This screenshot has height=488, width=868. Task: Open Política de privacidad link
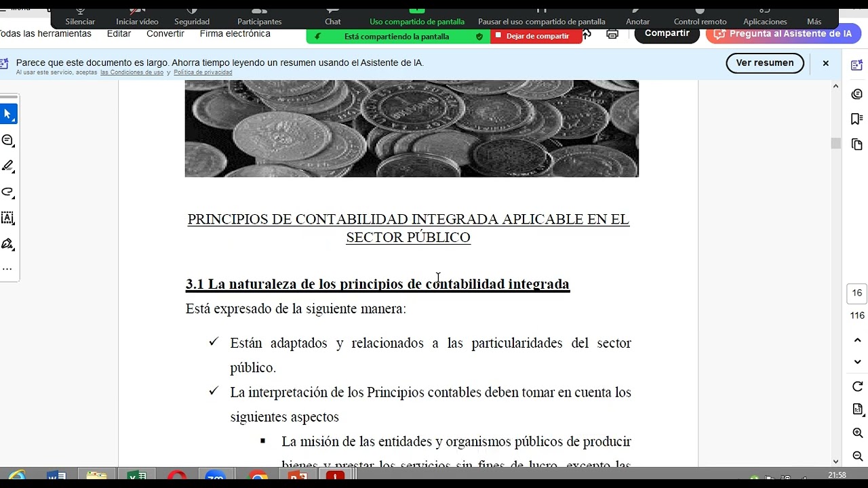point(203,73)
